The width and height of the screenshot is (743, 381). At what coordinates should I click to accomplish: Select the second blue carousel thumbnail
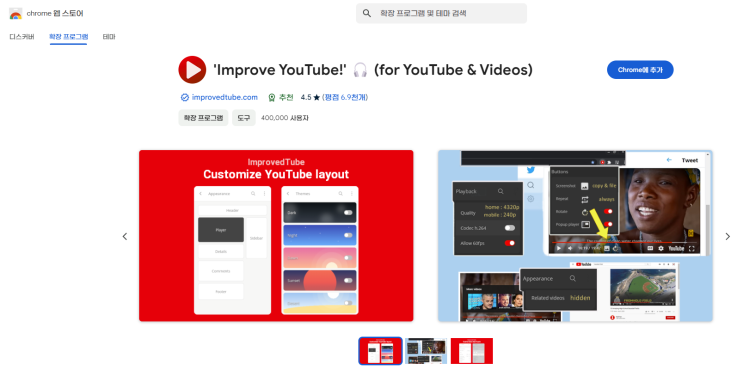coord(426,351)
